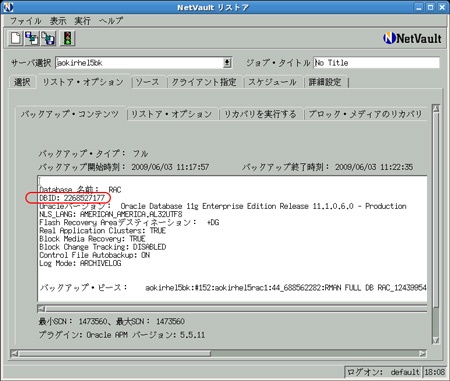Click the third toolbar icon with server and floppy disk
The width and height of the screenshot is (450, 381).
48,38
